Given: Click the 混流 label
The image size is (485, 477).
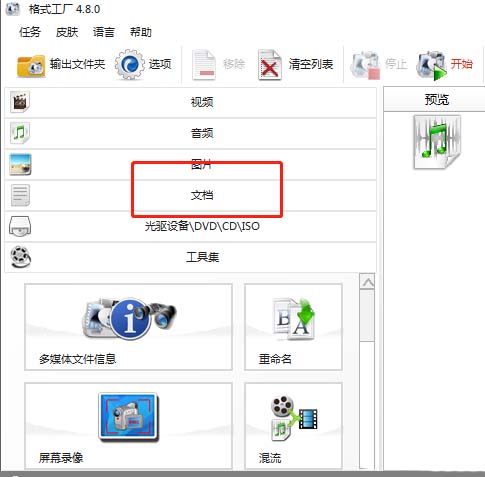Looking at the screenshot, I should tap(270, 458).
